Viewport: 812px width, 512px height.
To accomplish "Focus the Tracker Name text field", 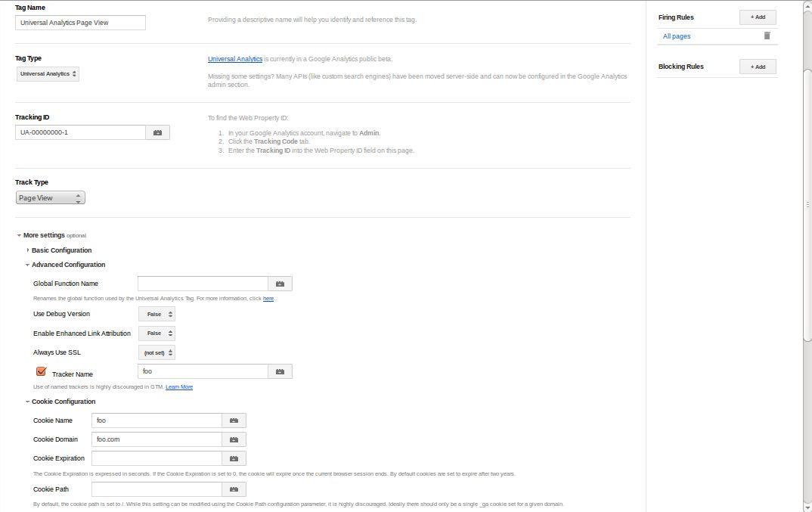I will tap(203, 371).
